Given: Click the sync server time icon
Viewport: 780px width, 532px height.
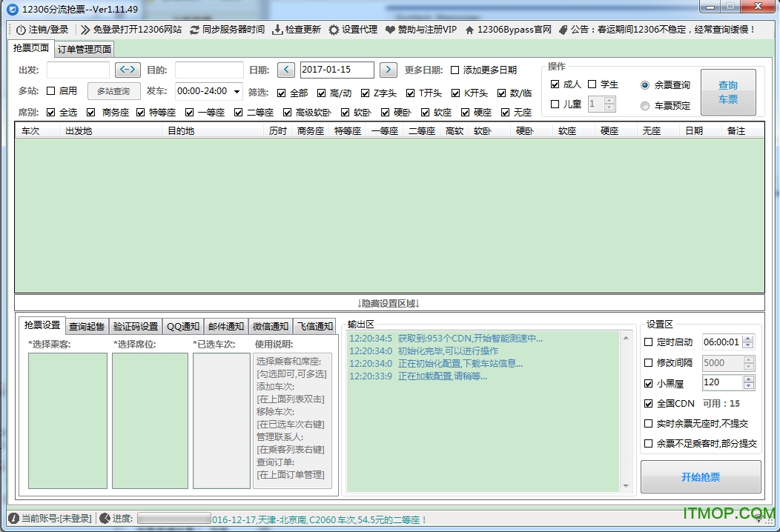Looking at the screenshot, I should pos(194,30).
